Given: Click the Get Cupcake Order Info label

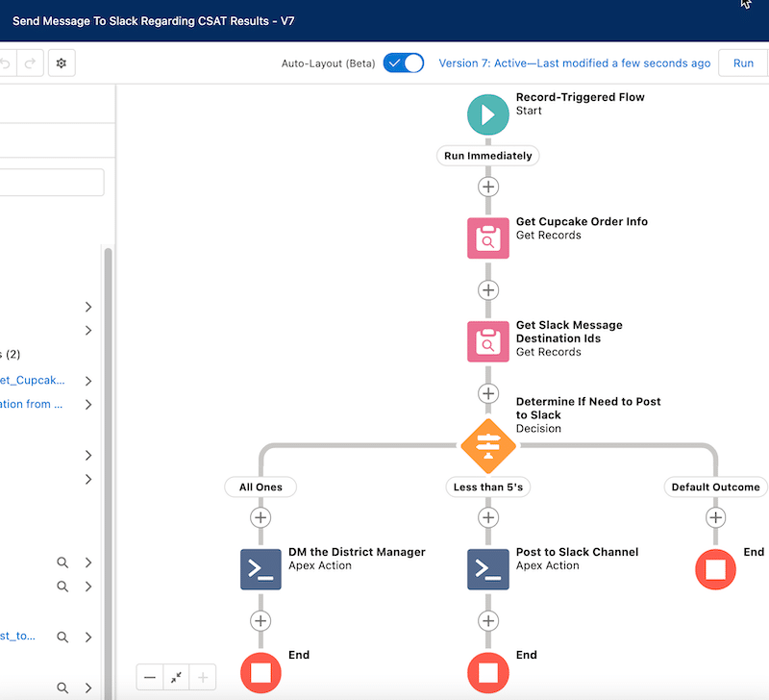Looking at the screenshot, I should [x=582, y=222].
